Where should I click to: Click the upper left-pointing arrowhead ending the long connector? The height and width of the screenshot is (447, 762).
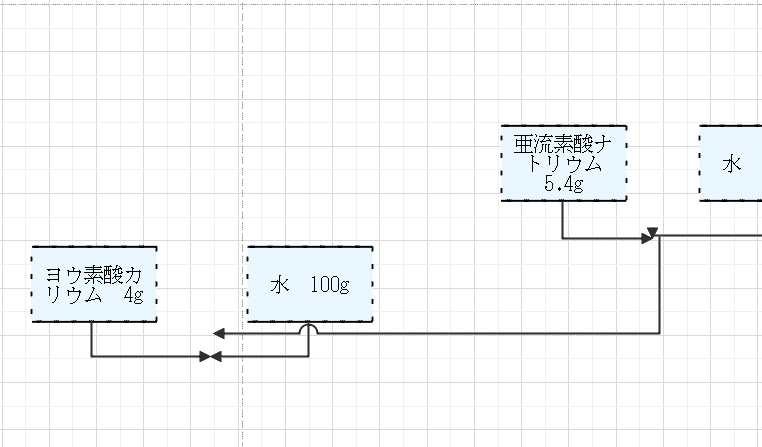pyautogui.click(x=220, y=333)
